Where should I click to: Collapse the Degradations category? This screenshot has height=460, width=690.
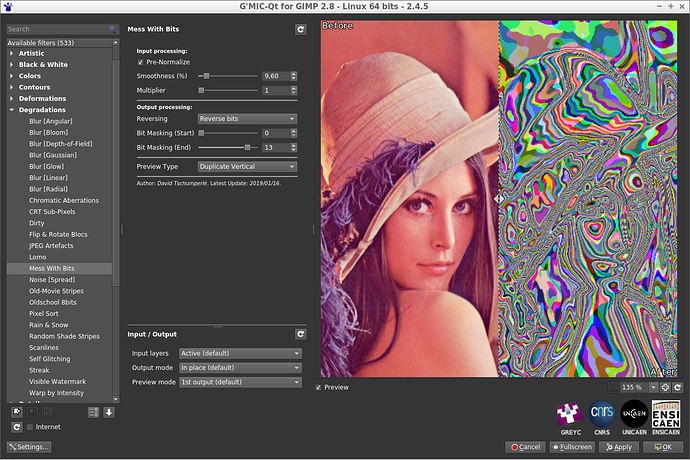click(x=11, y=110)
